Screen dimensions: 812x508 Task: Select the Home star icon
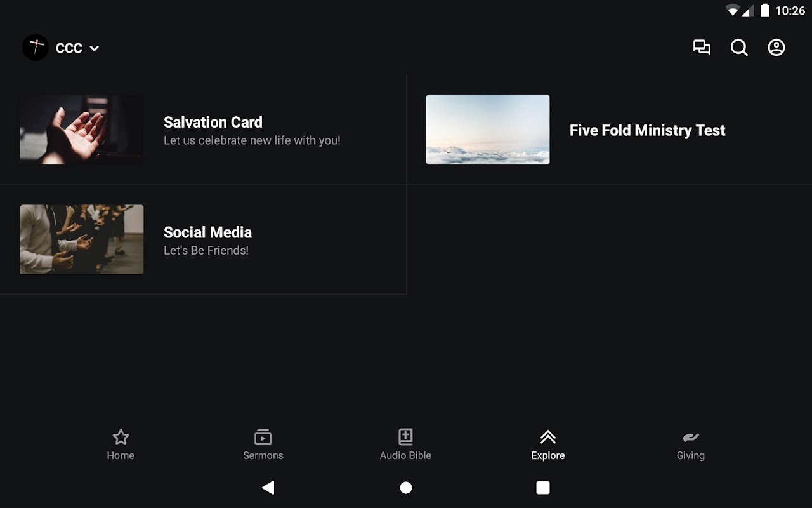pos(121,437)
